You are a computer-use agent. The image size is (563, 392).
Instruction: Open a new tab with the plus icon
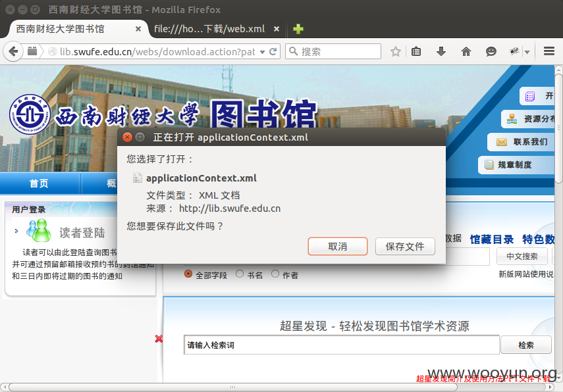298,29
